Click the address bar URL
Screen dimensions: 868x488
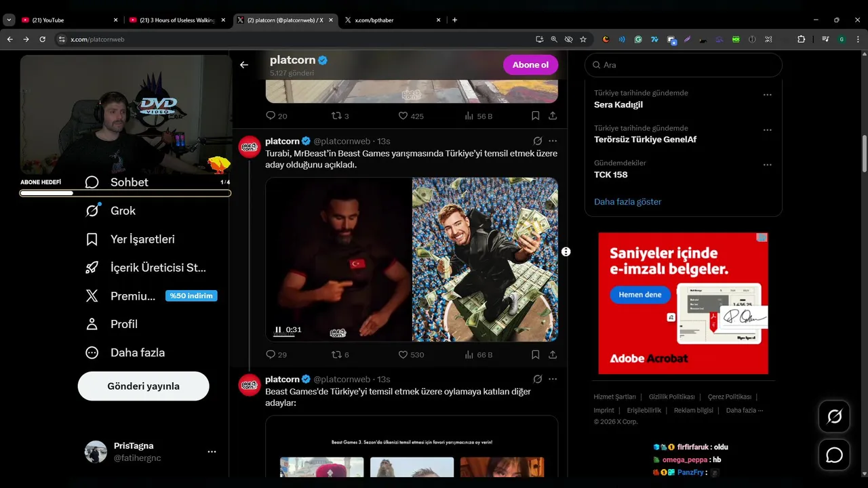click(98, 39)
